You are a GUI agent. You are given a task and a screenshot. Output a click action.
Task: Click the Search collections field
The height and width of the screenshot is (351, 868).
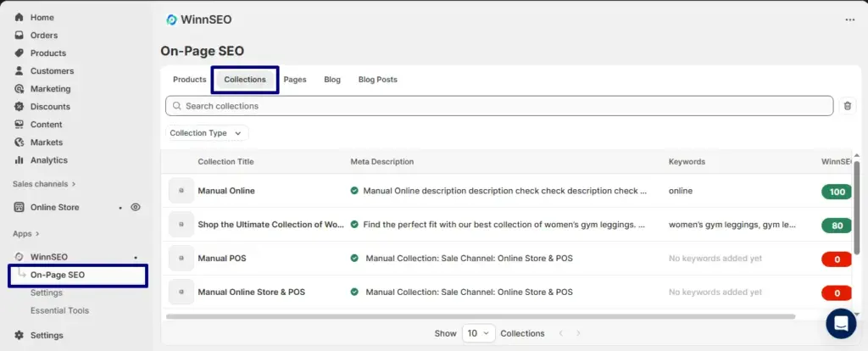[x=499, y=106]
